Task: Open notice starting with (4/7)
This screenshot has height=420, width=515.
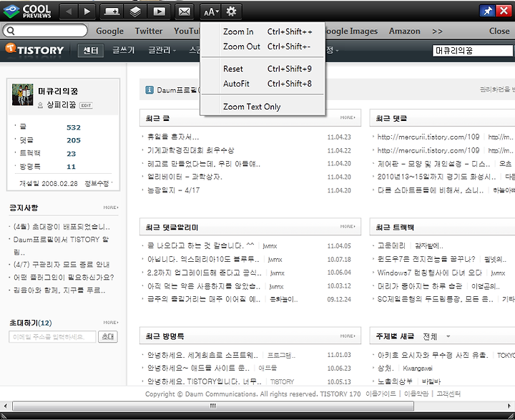Action: coord(62,265)
